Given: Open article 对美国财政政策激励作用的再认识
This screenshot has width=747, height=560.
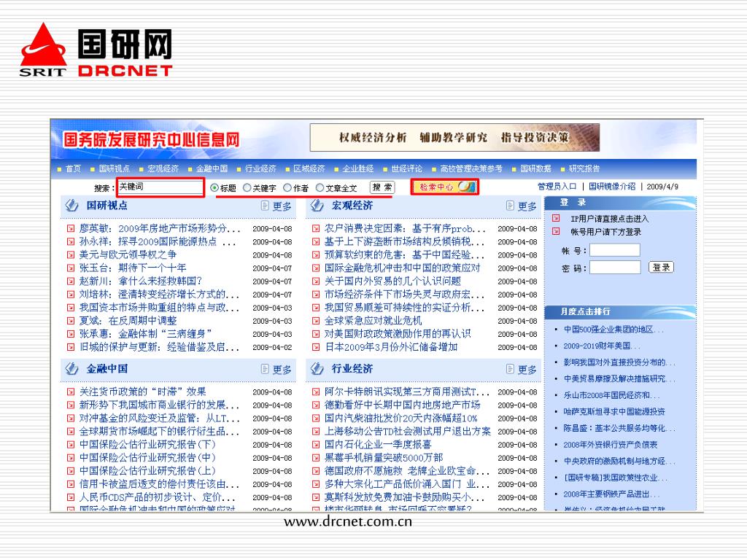Looking at the screenshot, I should pos(398,334).
